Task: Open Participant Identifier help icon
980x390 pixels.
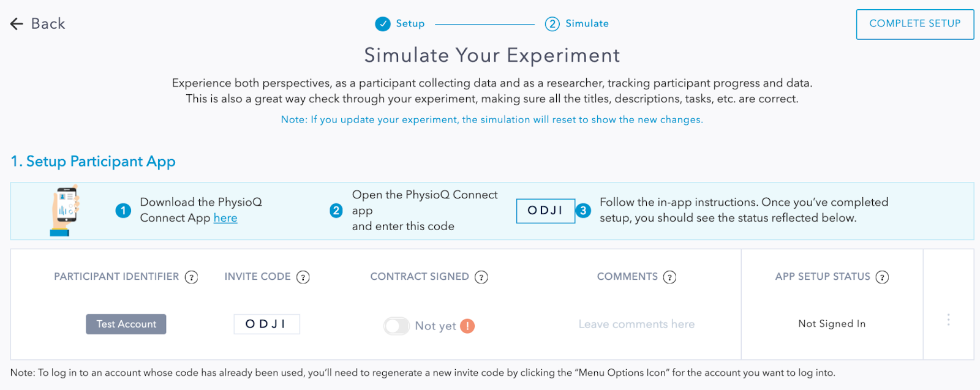Action: point(192,277)
